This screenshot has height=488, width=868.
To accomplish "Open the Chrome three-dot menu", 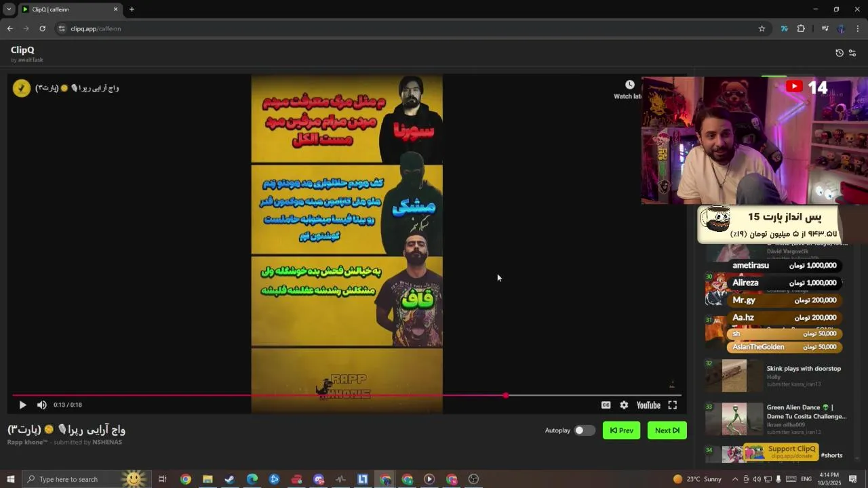I will [x=858, y=28].
